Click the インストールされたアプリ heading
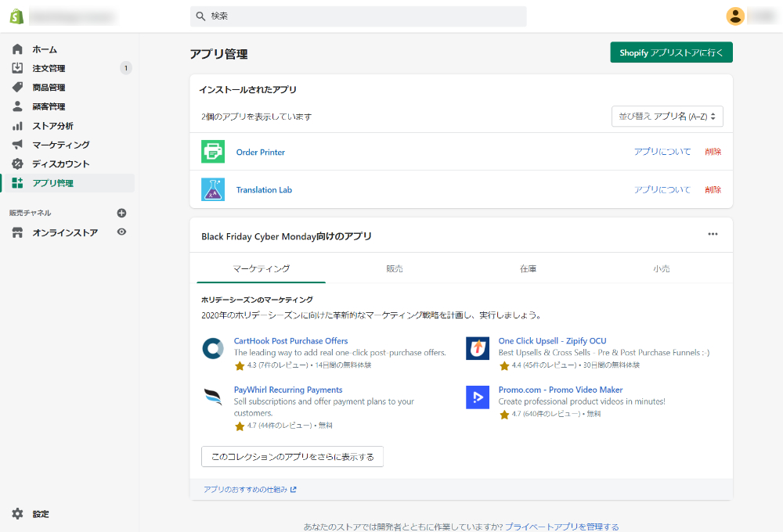Viewport: 783px width, 532px height. point(247,90)
